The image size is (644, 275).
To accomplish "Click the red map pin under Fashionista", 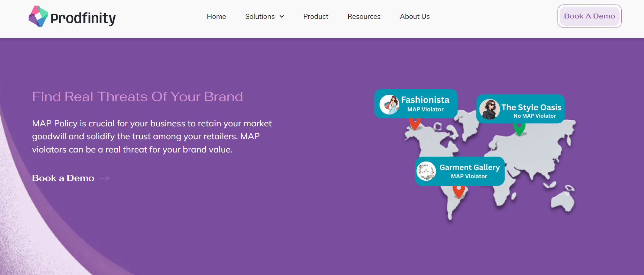I will [415, 124].
